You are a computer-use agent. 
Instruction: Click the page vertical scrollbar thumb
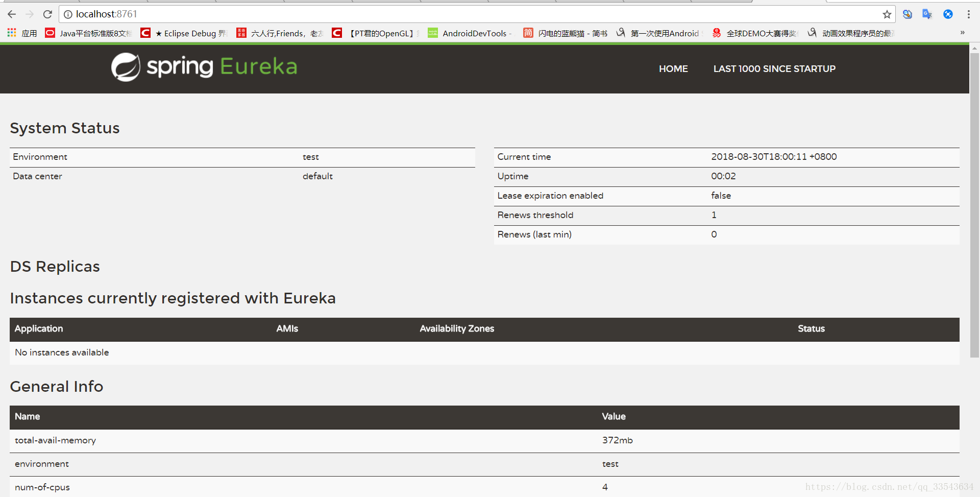(x=974, y=204)
